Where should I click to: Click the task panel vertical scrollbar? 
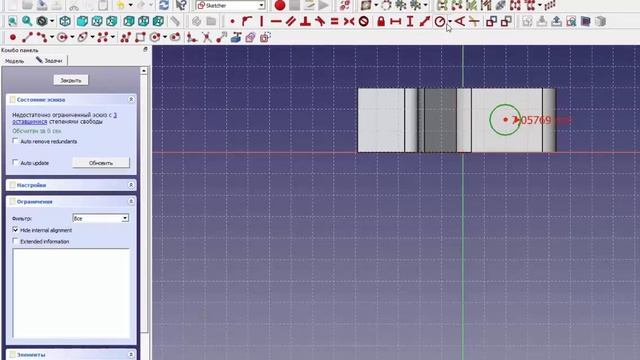click(x=144, y=200)
